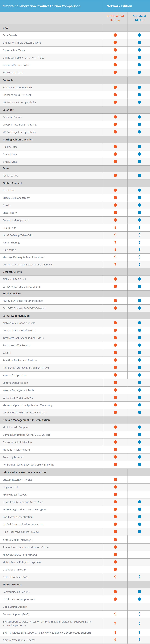
Task: Click Professional Edition orange dot for Basic Search
Action: point(115,35)
